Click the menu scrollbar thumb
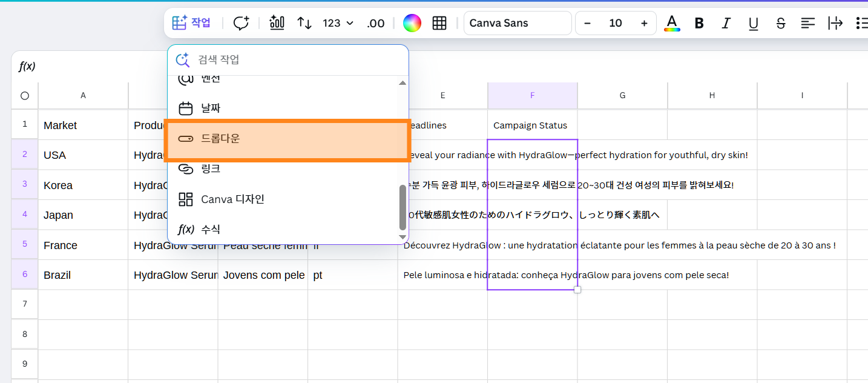868x383 pixels. pyautogui.click(x=403, y=207)
